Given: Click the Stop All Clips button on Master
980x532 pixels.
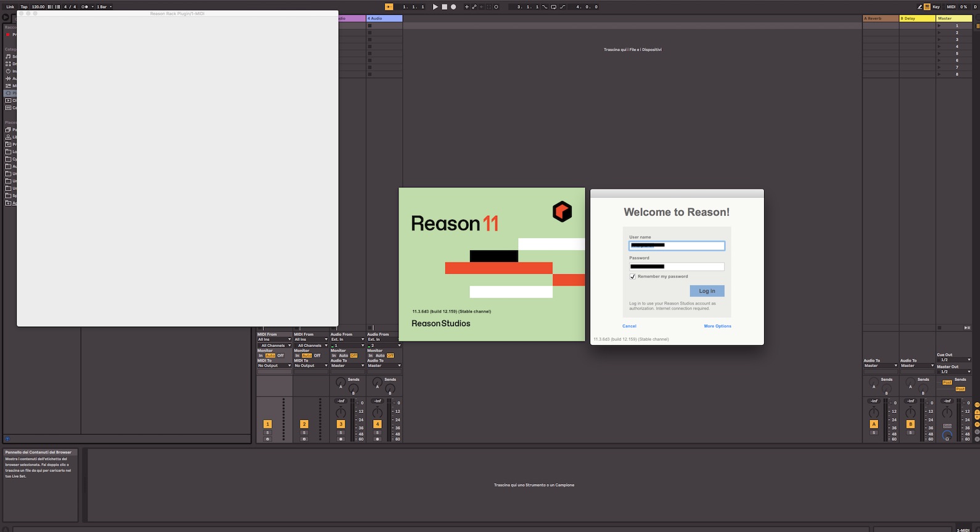Looking at the screenshot, I should [939, 327].
